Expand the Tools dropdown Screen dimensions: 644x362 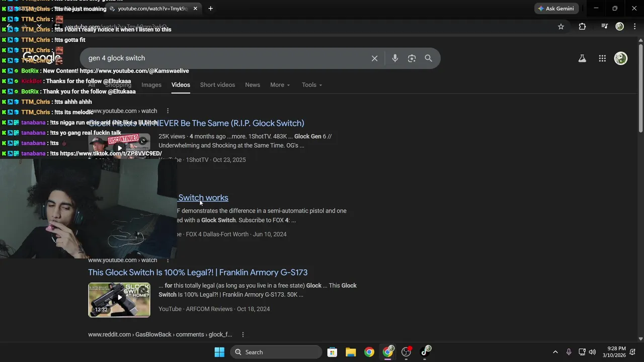click(x=312, y=85)
